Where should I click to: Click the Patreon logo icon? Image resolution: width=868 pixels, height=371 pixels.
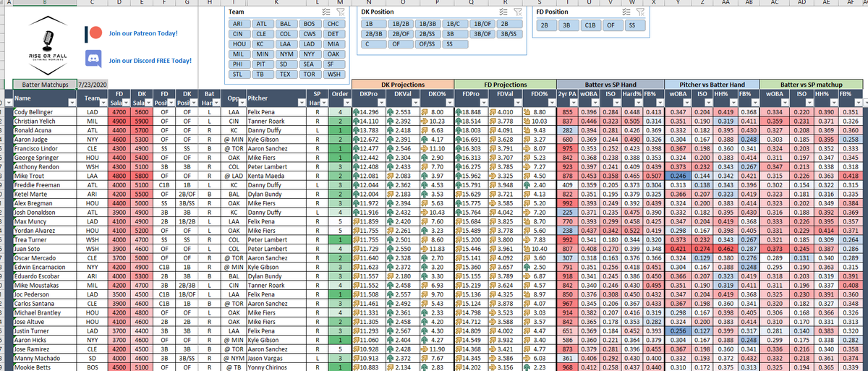[93, 33]
